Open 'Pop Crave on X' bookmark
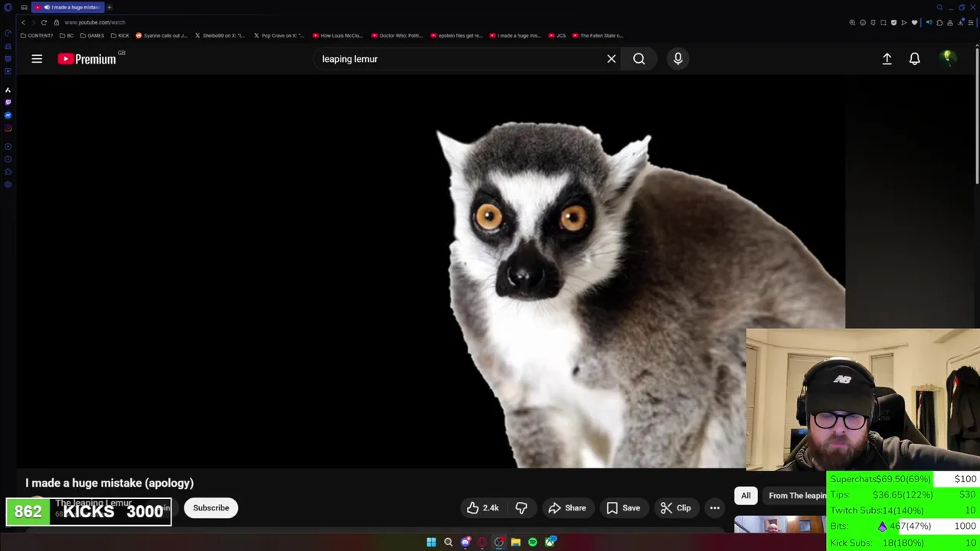The image size is (980, 551). pos(279,35)
